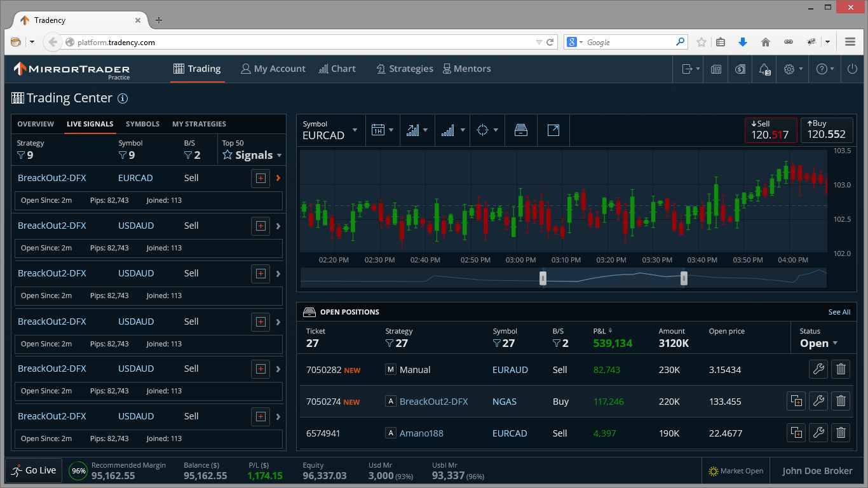Expand the help dropdown arrow
The width and height of the screenshot is (868, 488).
click(832, 69)
